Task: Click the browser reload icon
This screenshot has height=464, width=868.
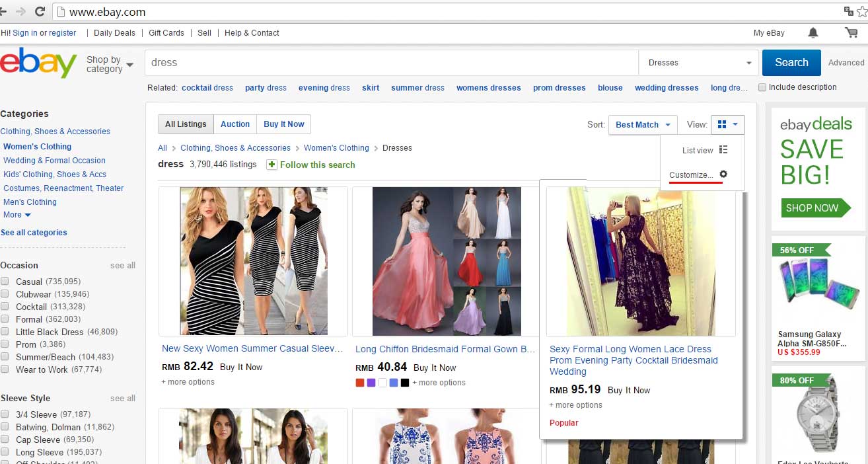Action: [x=40, y=12]
